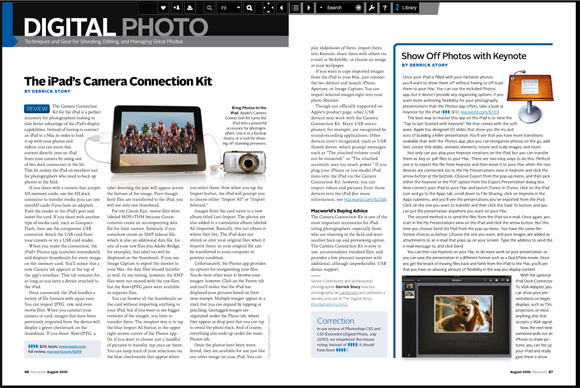Toggle fullscreen with the four-arrows icon

tap(268, 8)
